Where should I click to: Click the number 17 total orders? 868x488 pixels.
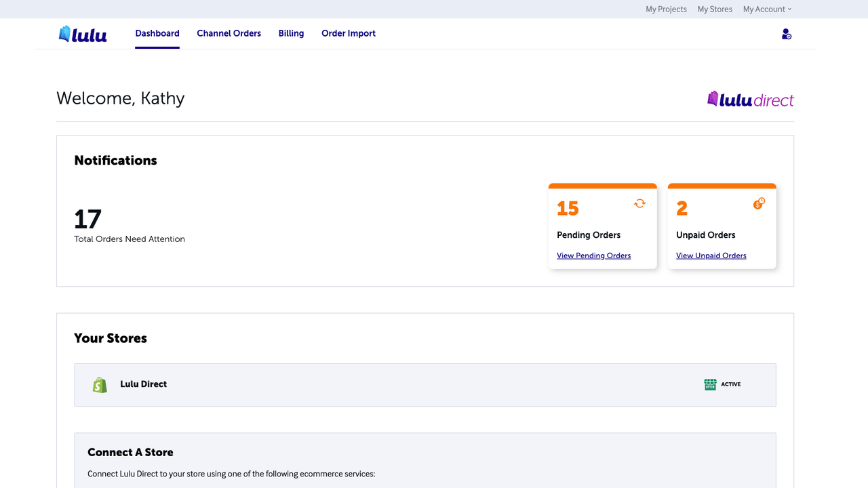tap(87, 219)
